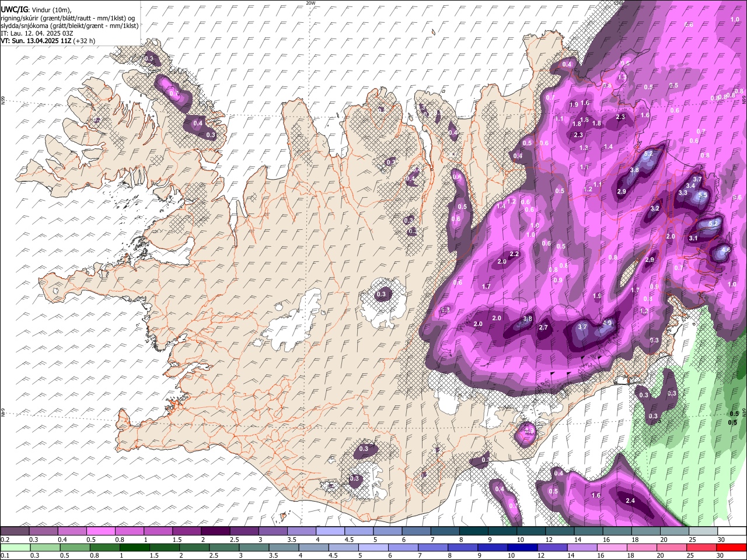Select the 'IT: Lau. 12. 04. 2025 03Z' line

tap(37, 33)
